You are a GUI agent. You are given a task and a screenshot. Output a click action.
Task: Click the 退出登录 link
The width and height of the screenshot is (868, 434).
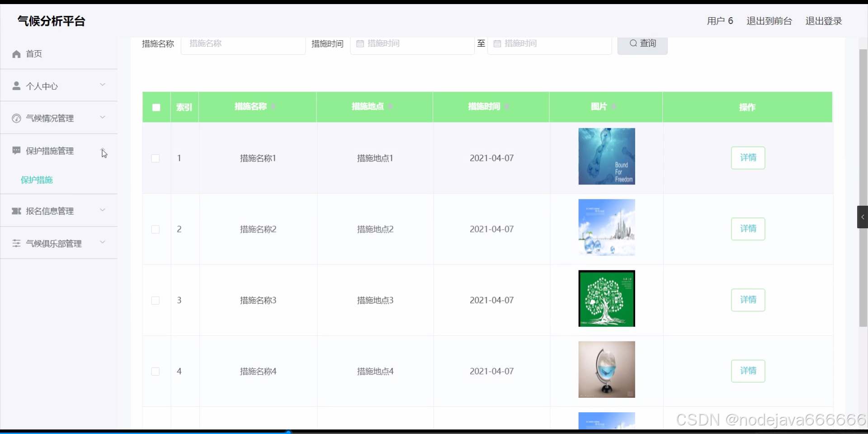pos(824,21)
